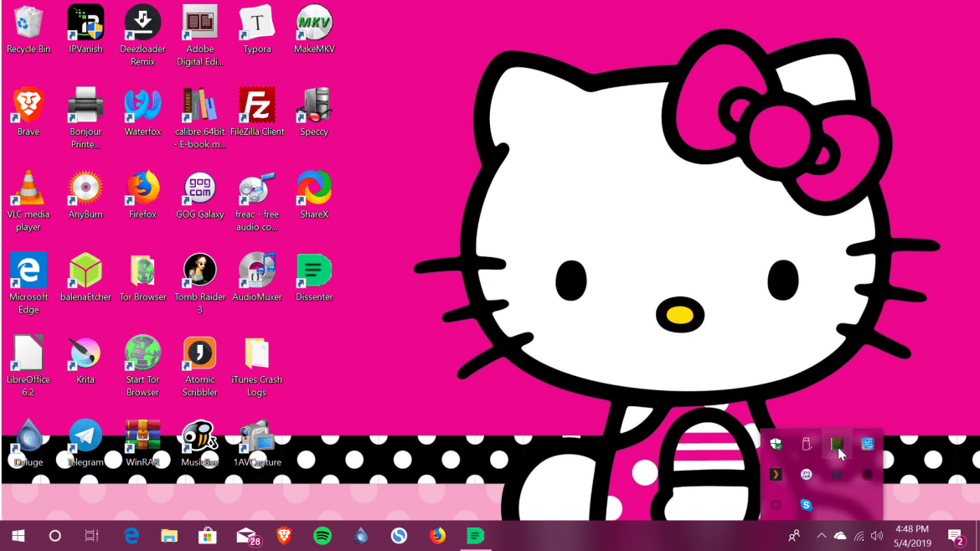Select the Microsoft Edge desktop shortcut
980x551 pixels.
[28, 283]
